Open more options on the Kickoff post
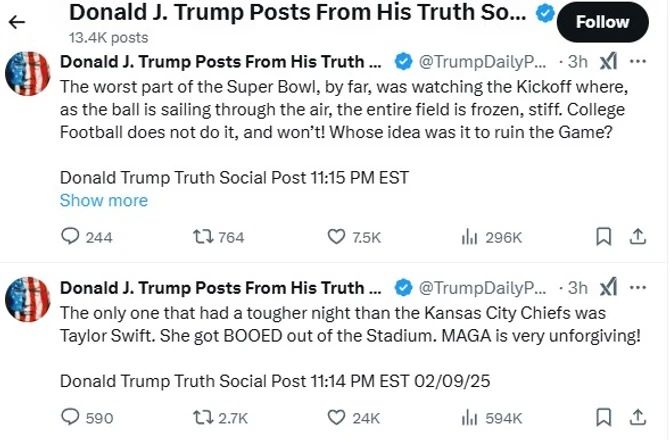 click(639, 62)
